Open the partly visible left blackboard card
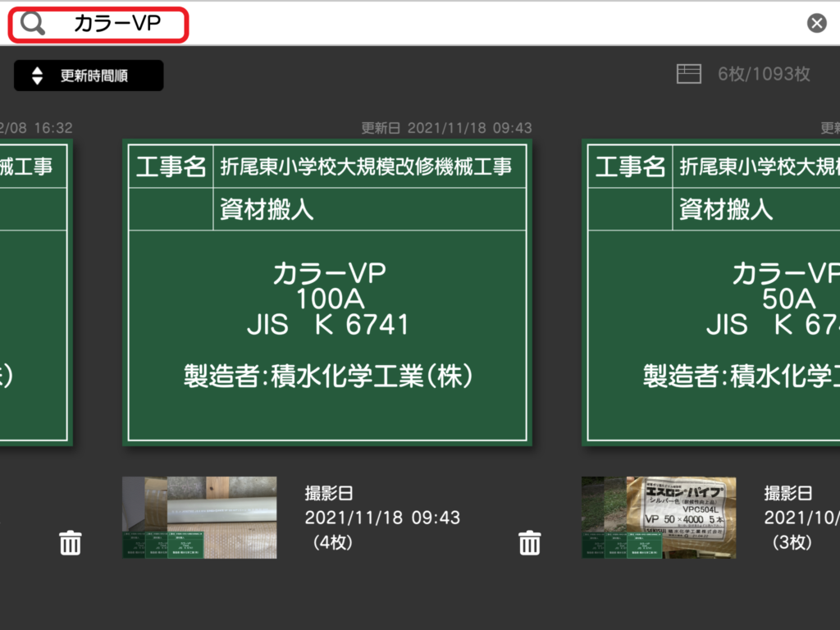 35,293
